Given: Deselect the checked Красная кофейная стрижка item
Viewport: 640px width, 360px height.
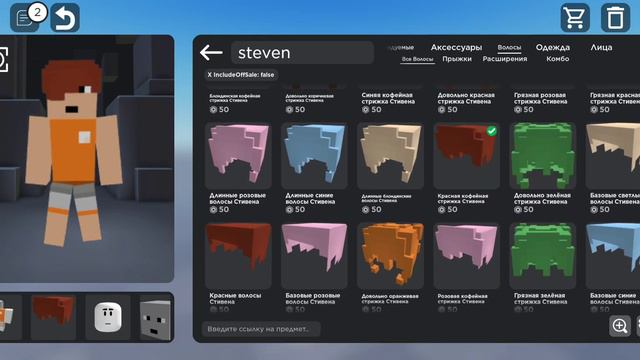Looking at the screenshot, I should pos(467,156).
